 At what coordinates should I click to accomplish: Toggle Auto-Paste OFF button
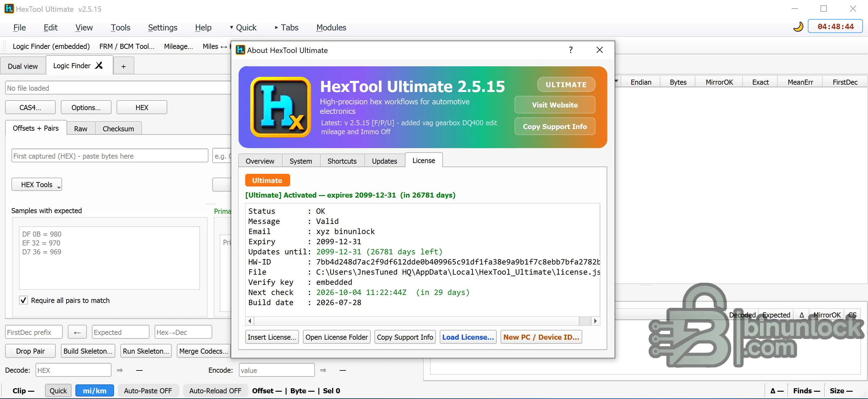148,390
